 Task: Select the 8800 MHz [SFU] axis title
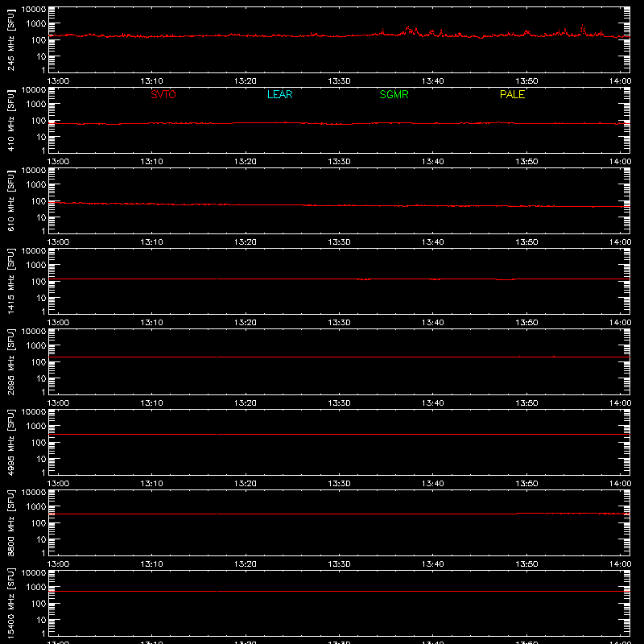tap(10, 522)
